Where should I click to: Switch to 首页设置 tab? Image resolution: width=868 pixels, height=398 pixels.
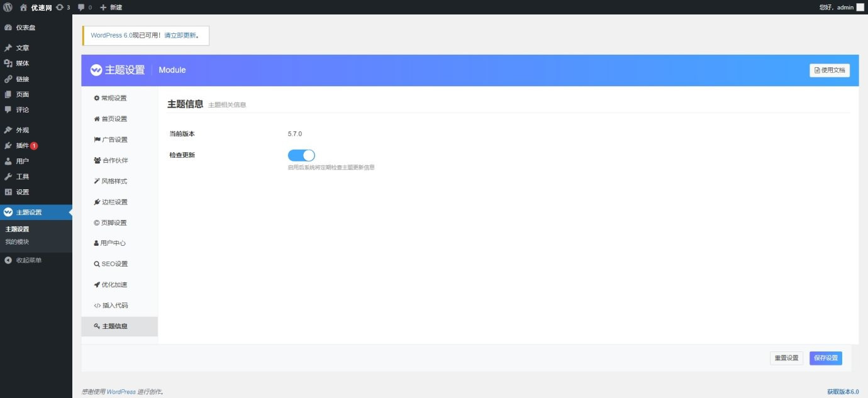(120, 119)
